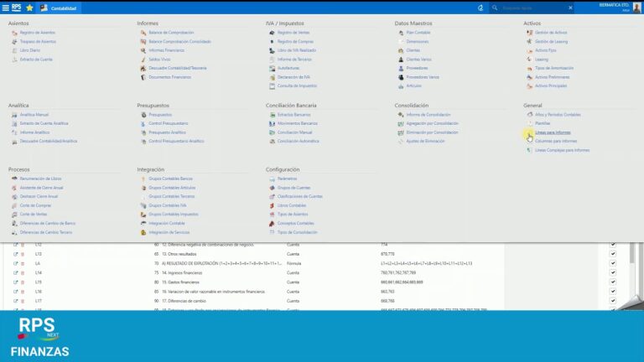Uncheck the checkbox on row L13

click(613, 254)
